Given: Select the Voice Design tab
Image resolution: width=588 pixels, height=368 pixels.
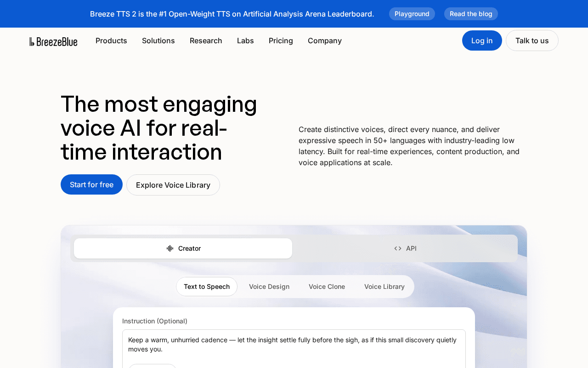Looking at the screenshot, I should 269,287.
